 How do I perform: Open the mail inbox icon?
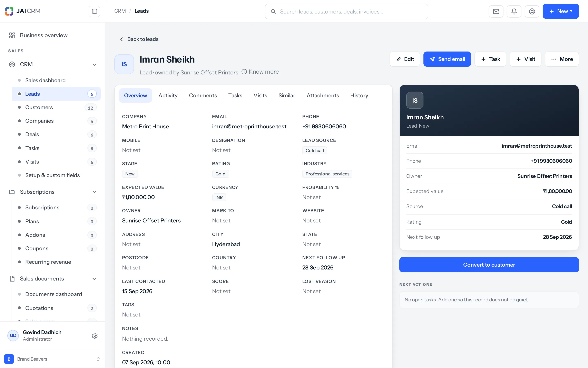point(496,11)
